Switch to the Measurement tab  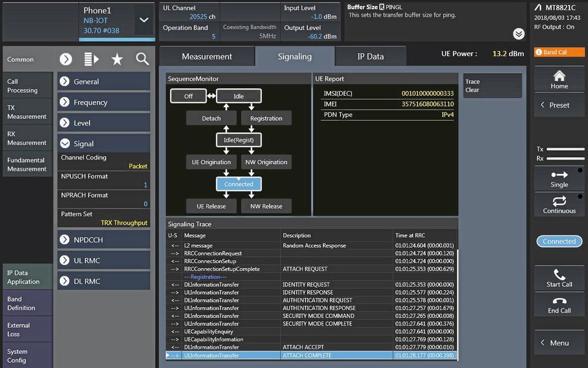207,57
